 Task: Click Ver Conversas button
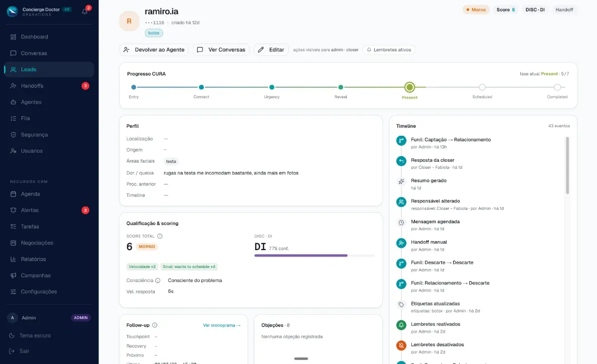click(x=221, y=50)
